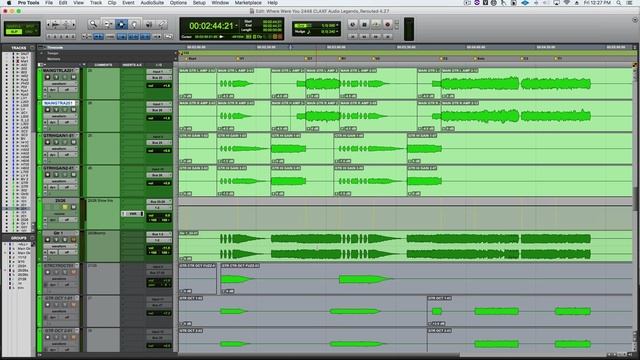Viewport: 640px width, 360px height.
Task: Click the Edit window vertical scrollbar
Action: pos(635,199)
